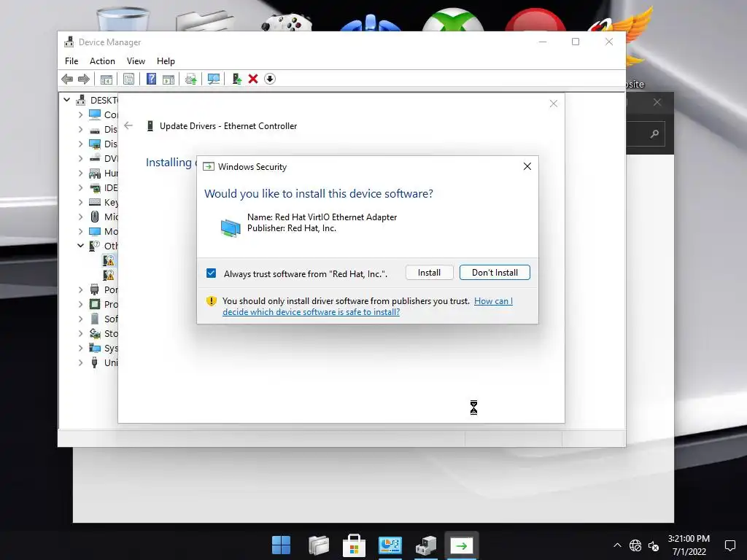Viewport: 747px width, 560px height.
Task: Open the notification center icon
Action: pos(729,545)
